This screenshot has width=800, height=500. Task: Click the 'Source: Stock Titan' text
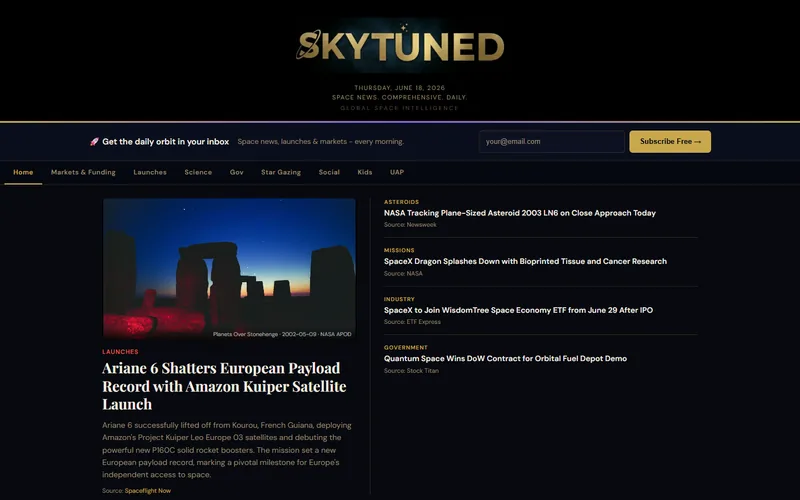(411, 371)
